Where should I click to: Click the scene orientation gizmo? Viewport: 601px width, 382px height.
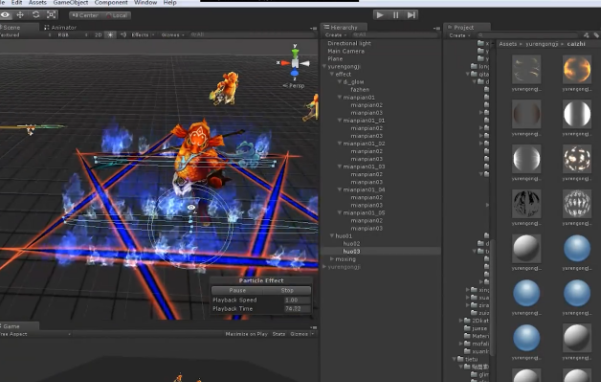coord(294,63)
